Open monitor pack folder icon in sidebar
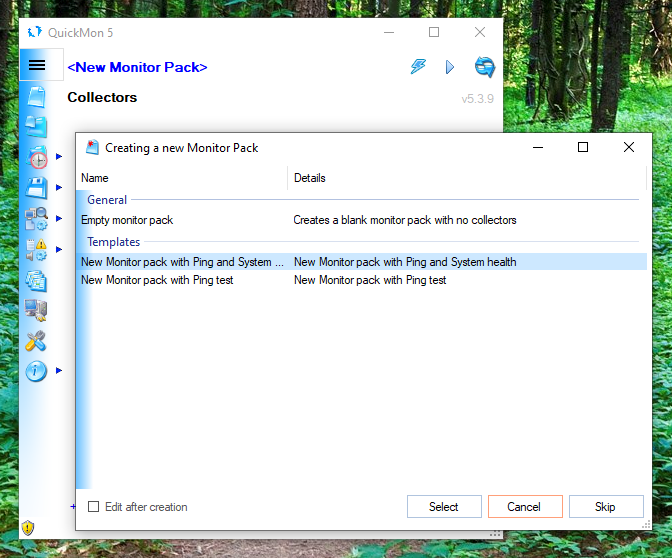 [36, 126]
